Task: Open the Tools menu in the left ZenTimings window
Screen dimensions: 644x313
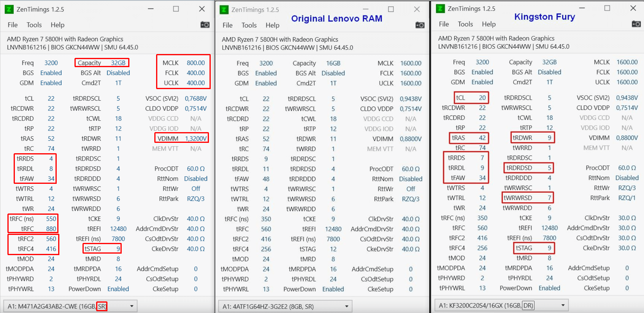Action: [34, 25]
